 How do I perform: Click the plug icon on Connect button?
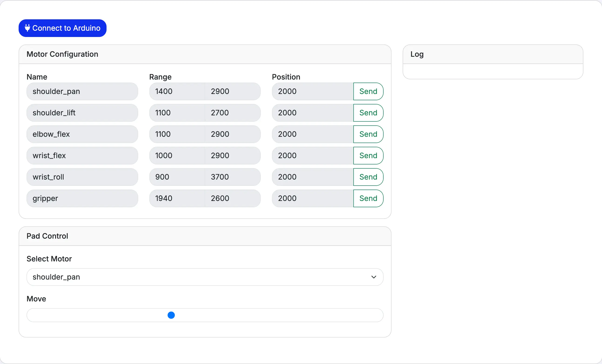click(x=27, y=28)
